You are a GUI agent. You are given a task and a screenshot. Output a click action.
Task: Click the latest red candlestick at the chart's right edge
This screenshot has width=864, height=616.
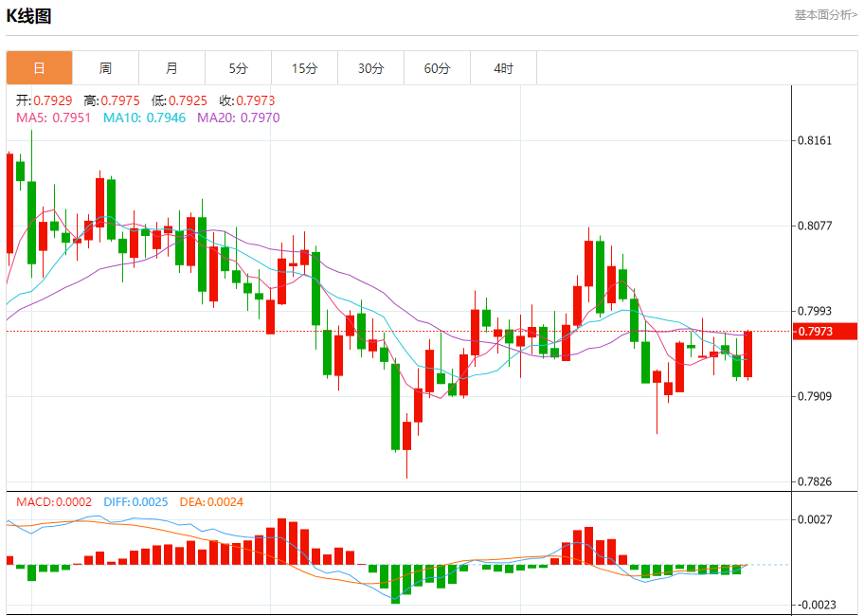coord(747,354)
